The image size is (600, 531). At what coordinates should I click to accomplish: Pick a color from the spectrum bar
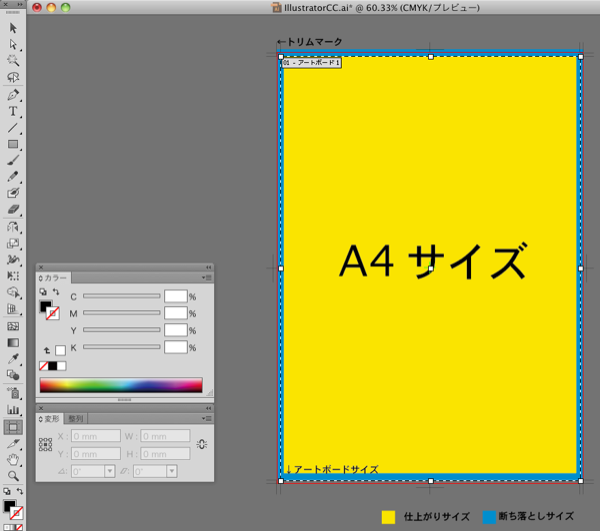click(x=120, y=385)
